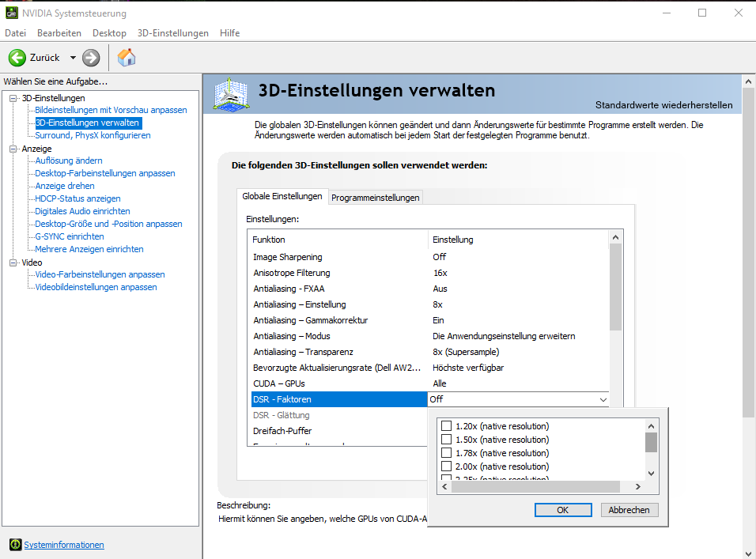Click the settings list scroll-up arrow

[x=615, y=237]
